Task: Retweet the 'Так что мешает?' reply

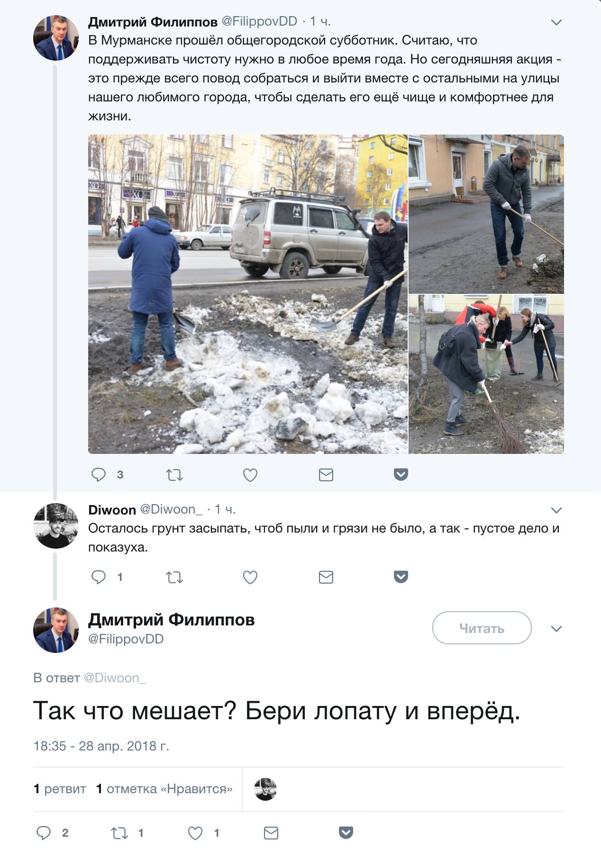Action: click(119, 833)
